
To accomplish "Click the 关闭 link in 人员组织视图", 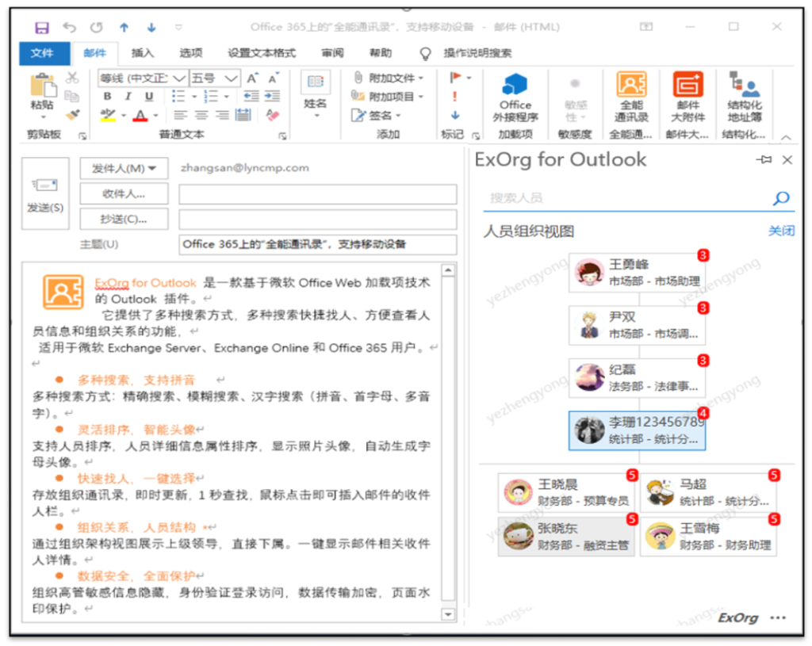I will click(781, 231).
